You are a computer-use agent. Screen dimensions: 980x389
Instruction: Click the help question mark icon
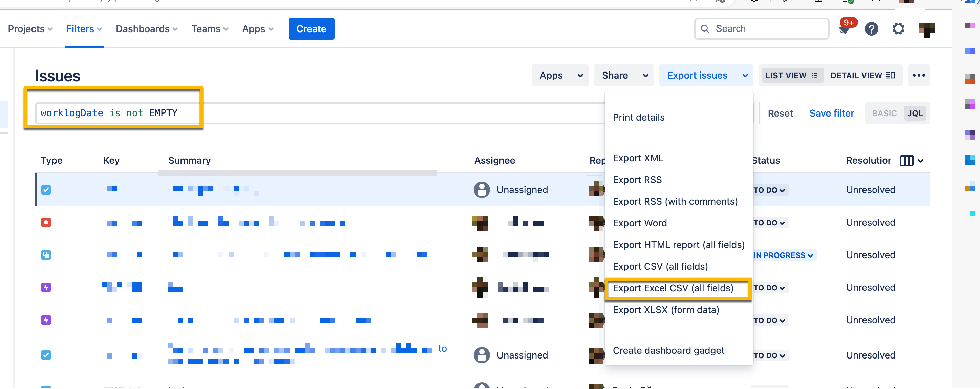pyautogui.click(x=871, y=29)
